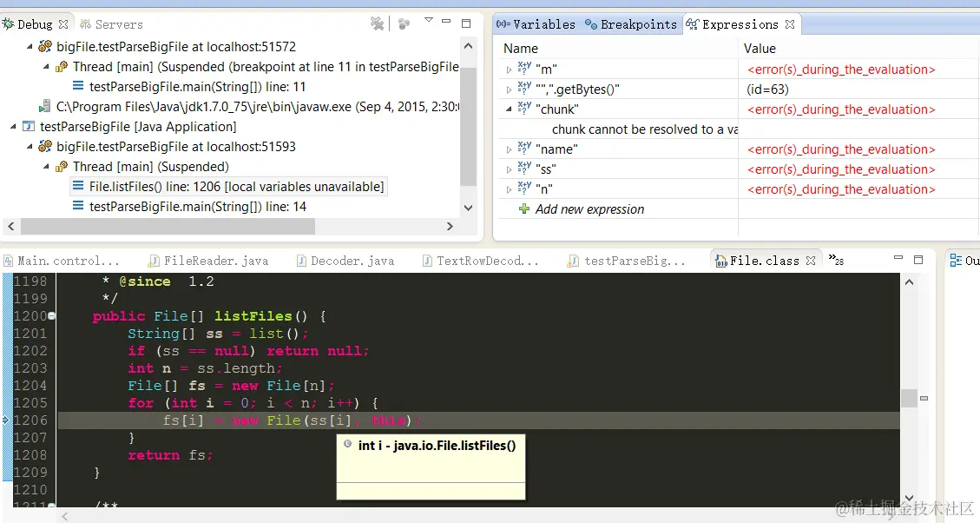
Task: Click Debug view horizontal scrollbar left arrow
Action: point(10,227)
